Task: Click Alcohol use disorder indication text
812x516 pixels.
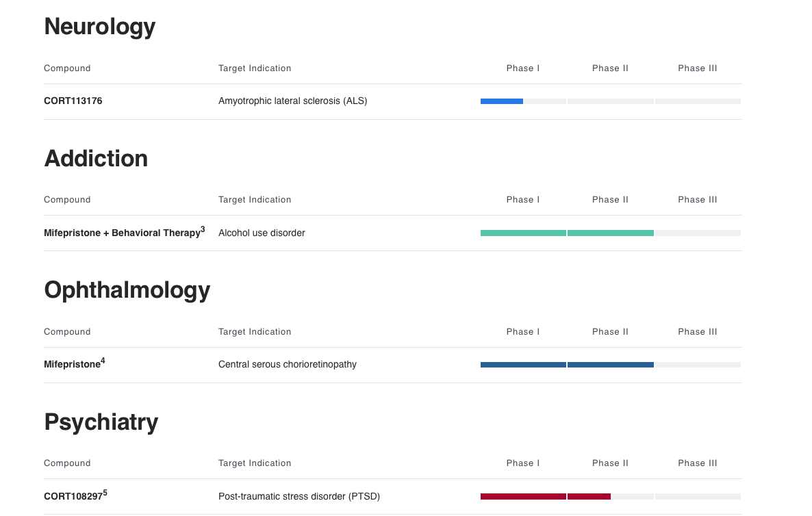Action: coord(262,233)
